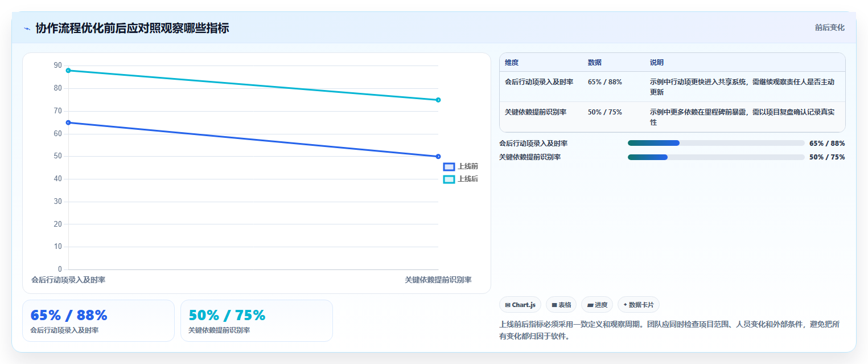Click 会后行动项录入及时率 label beside progress bar
This screenshot has height=364, width=868.
pos(533,144)
